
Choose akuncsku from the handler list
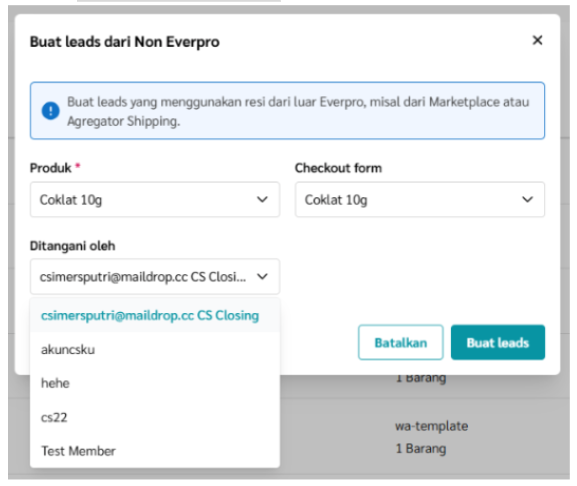coord(155,349)
